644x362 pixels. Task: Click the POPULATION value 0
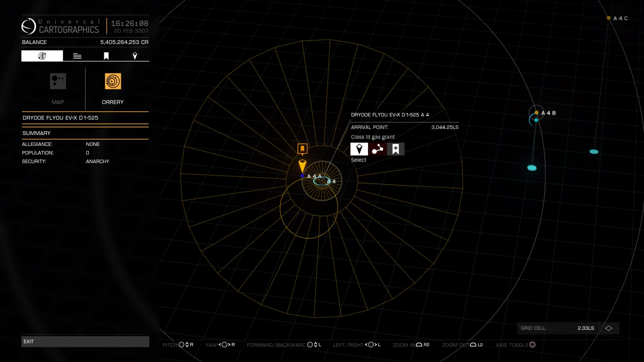point(88,153)
